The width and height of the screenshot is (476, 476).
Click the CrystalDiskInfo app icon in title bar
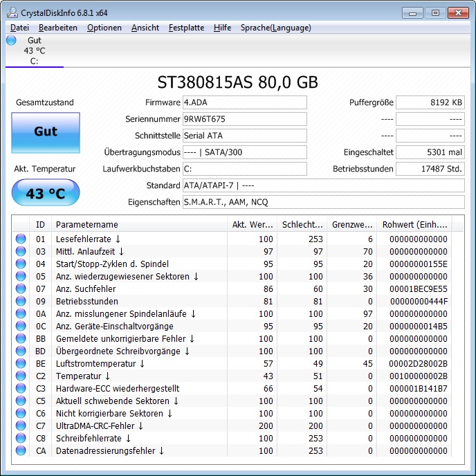tap(12, 12)
